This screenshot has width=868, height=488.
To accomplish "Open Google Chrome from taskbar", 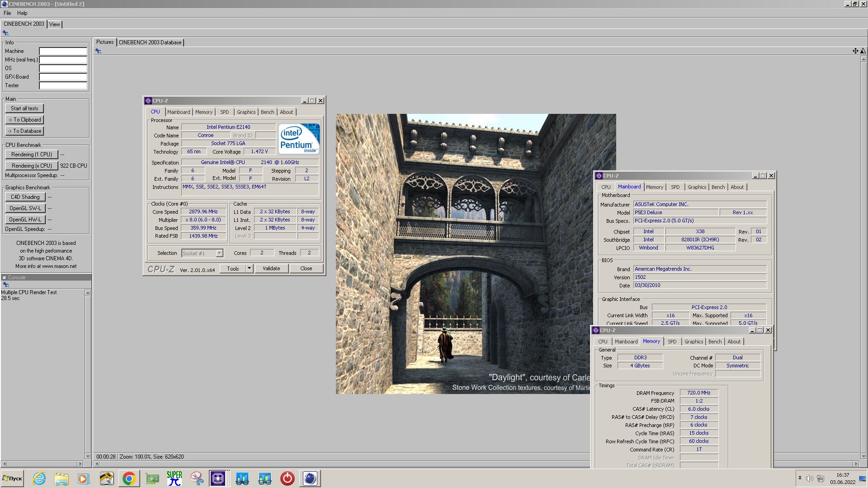I will (129, 479).
